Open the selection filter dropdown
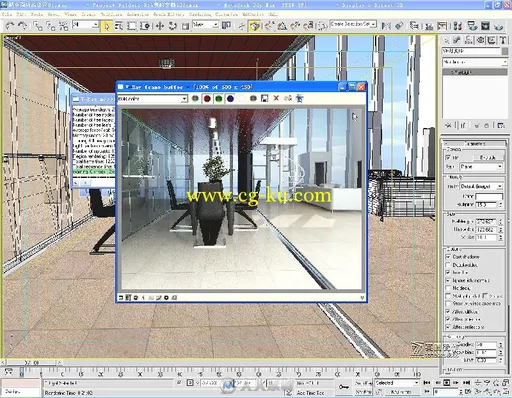Image resolution: width=512 pixels, height=398 pixels. point(86,25)
